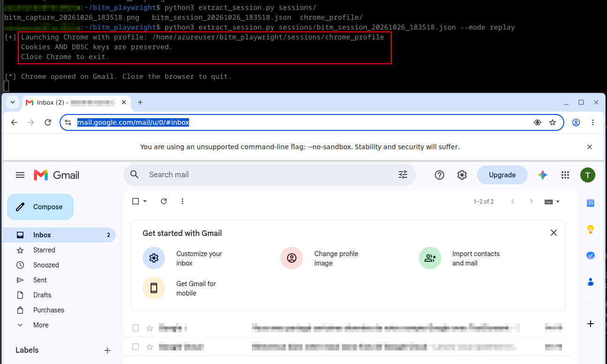Tick the select-all checkbox above the inbox
Screen dimensions: 607x364
tap(136, 201)
